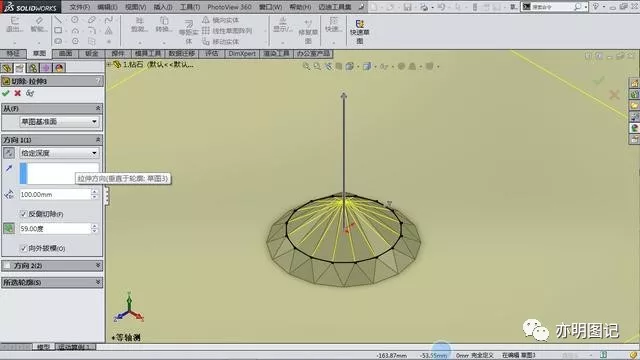Click the quick sketch 快速草图 tool
This screenshot has height=360, width=640.
coord(360,32)
